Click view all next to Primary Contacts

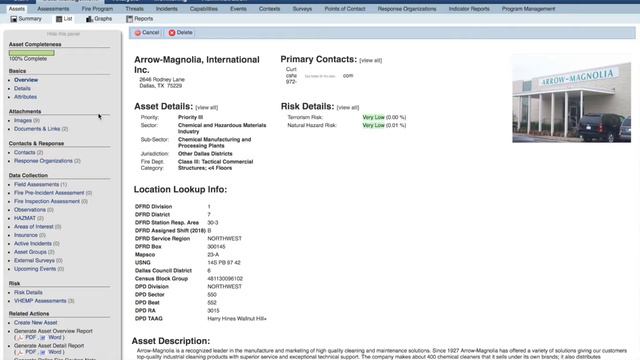(371, 60)
